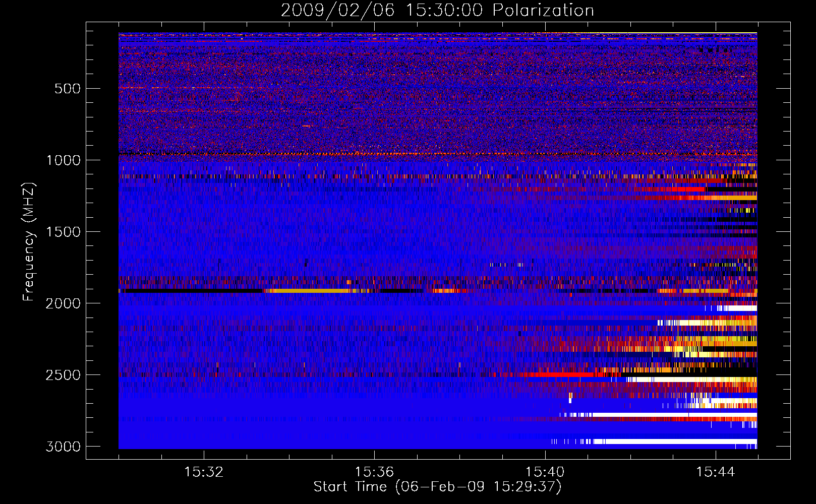Click the 1500 frequency tick label
This screenshot has width=816, height=504.
[63, 232]
